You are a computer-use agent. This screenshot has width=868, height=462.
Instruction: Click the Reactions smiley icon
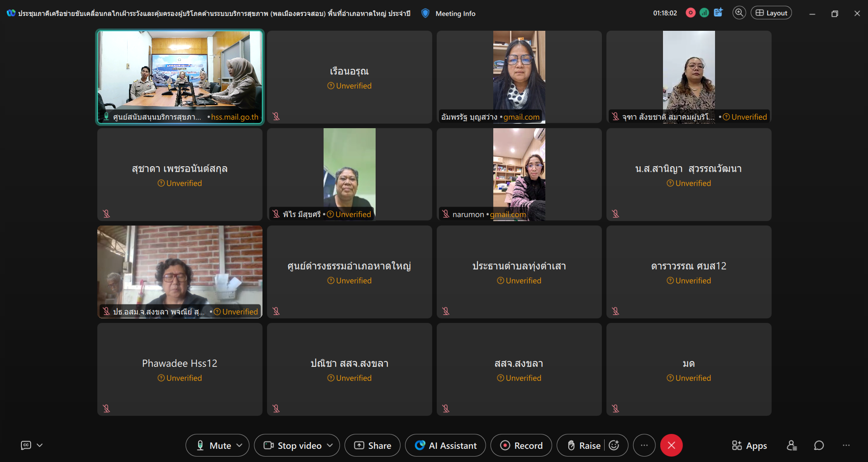614,446
